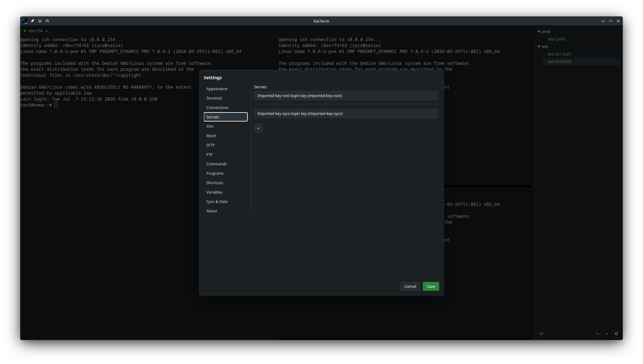Click the double-plus add group icon
The height and width of the screenshot is (364, 643).
click(x=598, y=334)
